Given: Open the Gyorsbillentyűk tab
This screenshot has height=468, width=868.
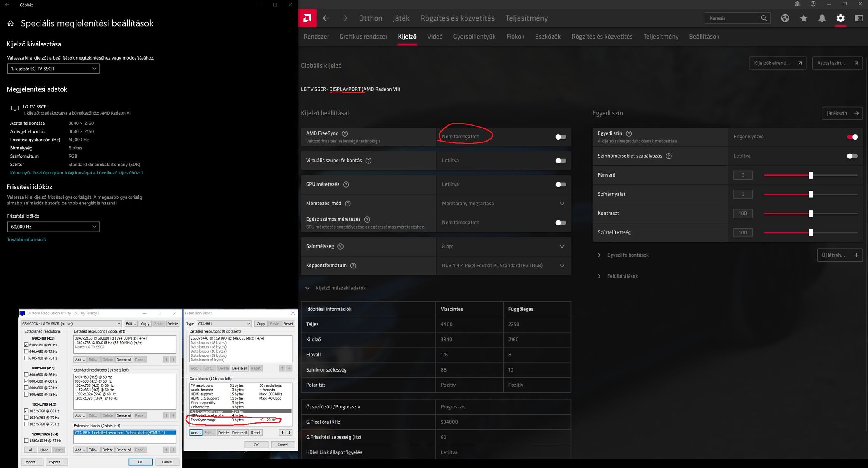Looking at the screenshot, I should 474,37.
